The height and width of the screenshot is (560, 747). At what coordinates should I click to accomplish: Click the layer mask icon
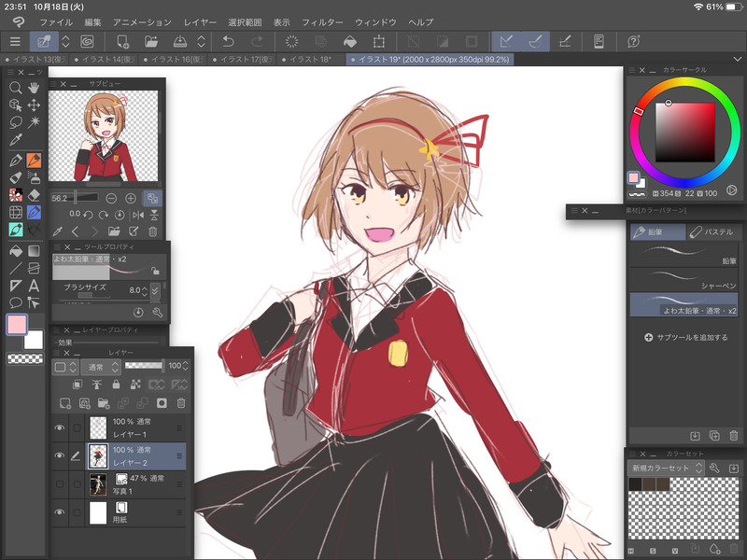click(x=162, y=403)
